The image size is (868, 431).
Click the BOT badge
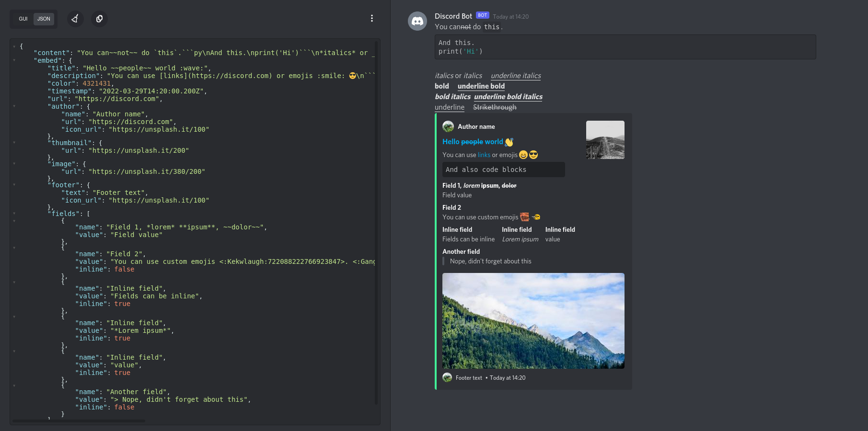[482, 16]
